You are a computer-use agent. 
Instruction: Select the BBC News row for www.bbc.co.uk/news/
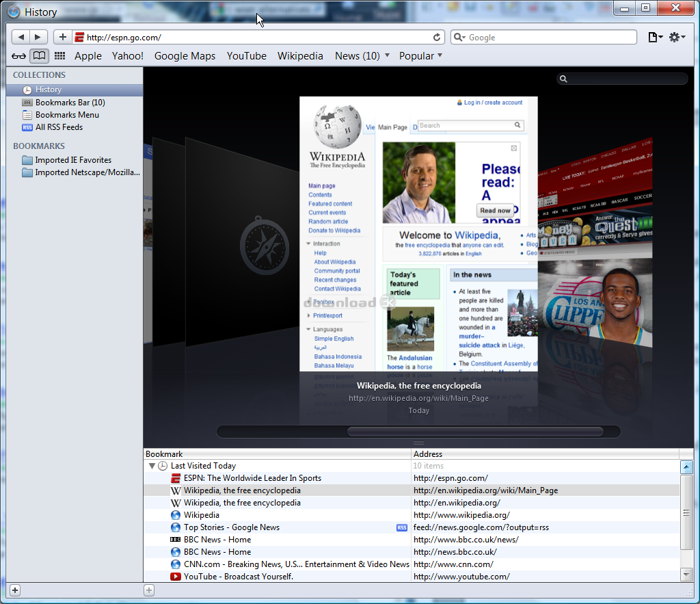[411, 540]
